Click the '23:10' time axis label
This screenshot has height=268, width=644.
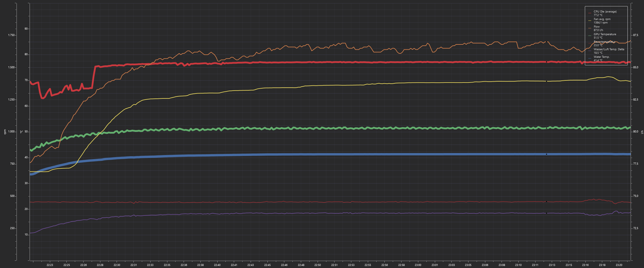pyautogui.click(x=518, y=265)
